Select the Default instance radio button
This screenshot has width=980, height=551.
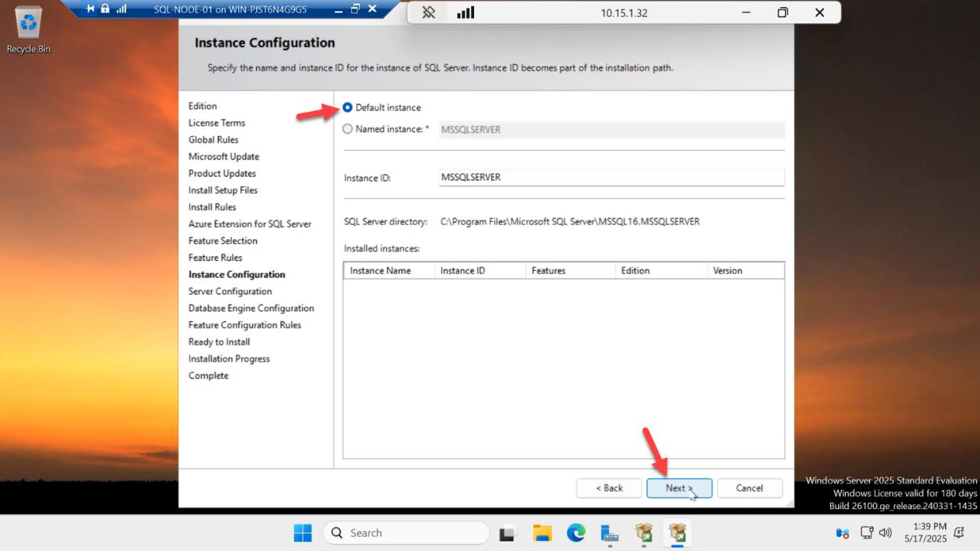pos(348,108)
